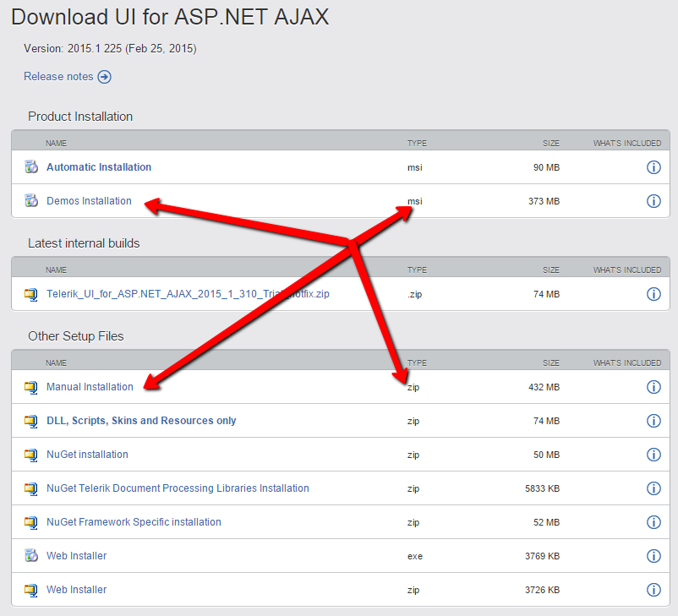This screenshot has height=616, width=678.
Task: Show info for the Web Installer exe
Action: point(653,556)
